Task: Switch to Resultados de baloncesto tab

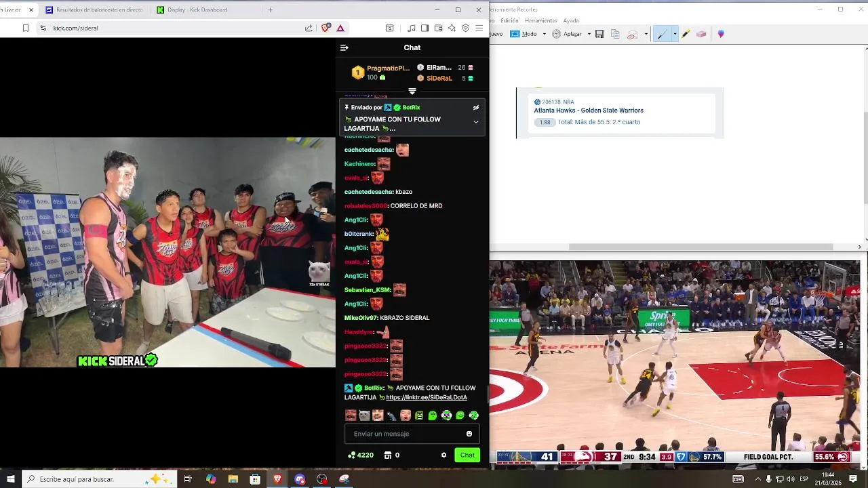Action: (x=94, y=9)
